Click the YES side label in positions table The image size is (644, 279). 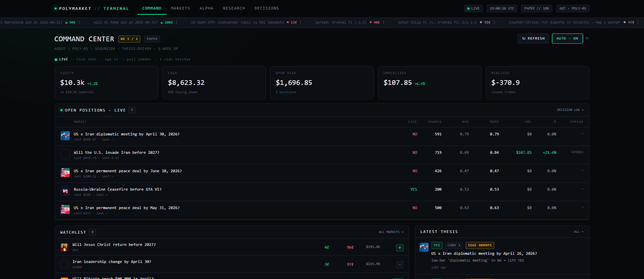[413, 189]
